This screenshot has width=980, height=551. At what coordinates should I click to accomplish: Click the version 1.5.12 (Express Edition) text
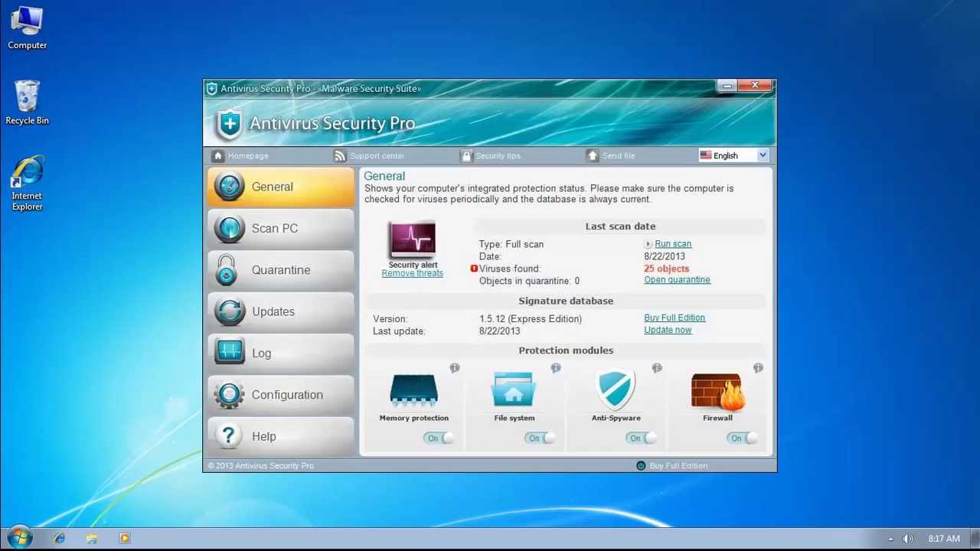pyautogui.click(x=531, y=319)
